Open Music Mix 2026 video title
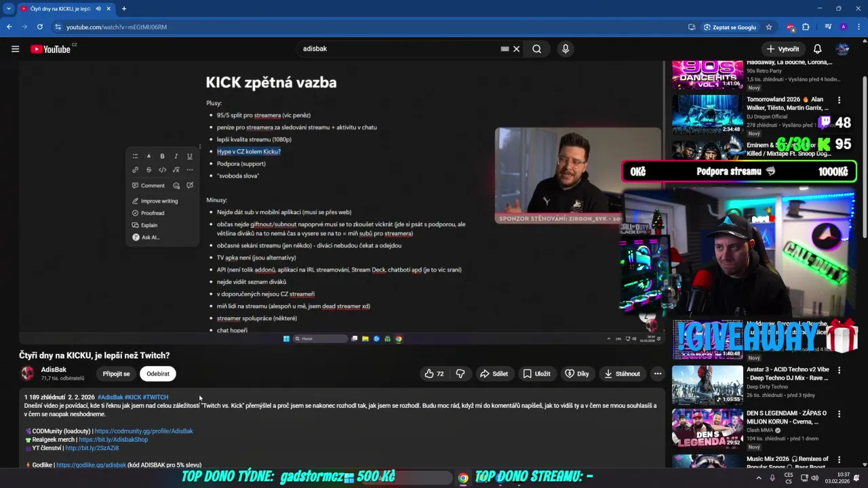Screen dimensions: 868x488 pyautogui.click(x=787, y=462)
